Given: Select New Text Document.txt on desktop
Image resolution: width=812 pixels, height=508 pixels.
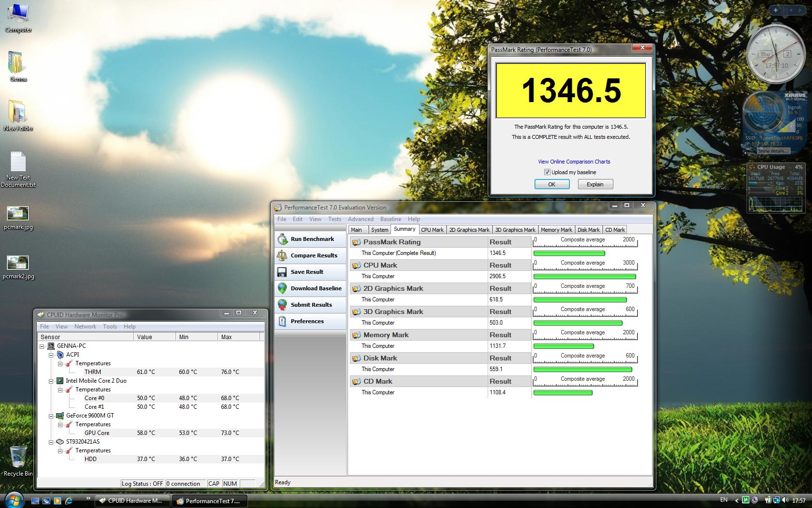Looking at the screenshot, I should 18,169.
